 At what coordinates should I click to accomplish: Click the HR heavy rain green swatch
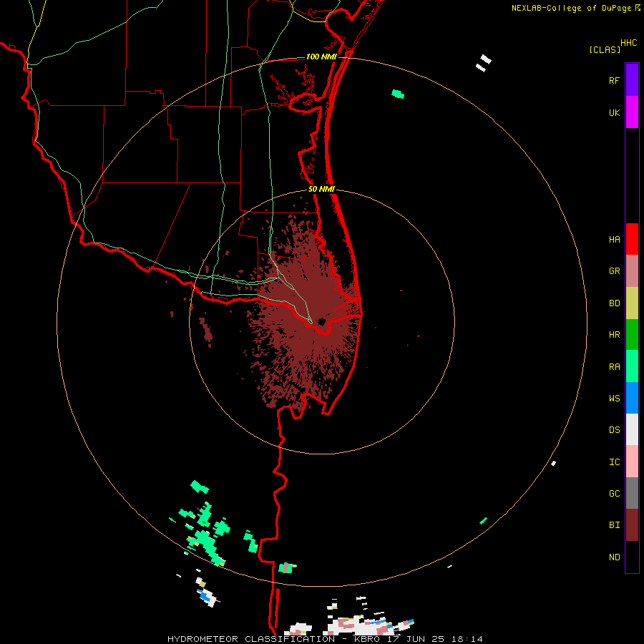pos(632,334)
